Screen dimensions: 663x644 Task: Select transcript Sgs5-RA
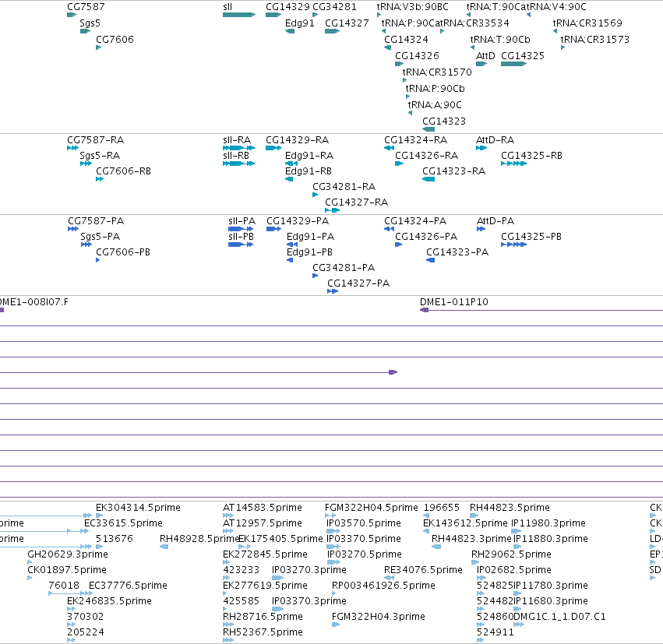(x=100, y=156)
